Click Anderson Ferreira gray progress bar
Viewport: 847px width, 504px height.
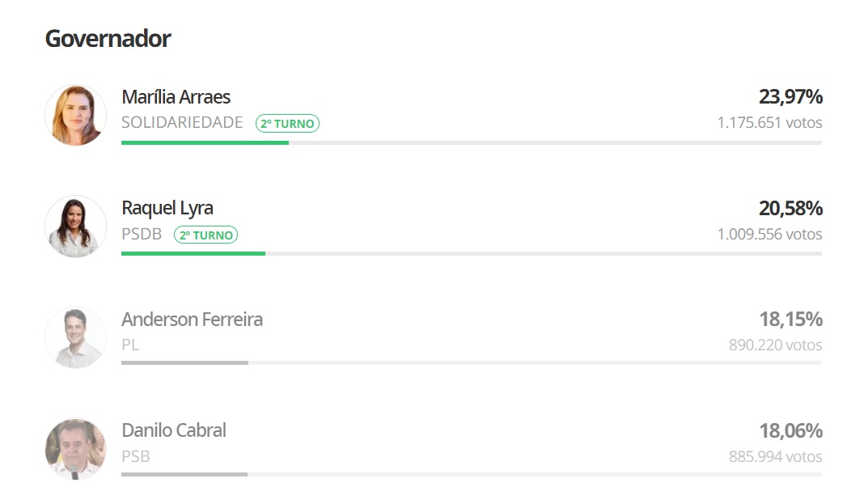(184, 362)
